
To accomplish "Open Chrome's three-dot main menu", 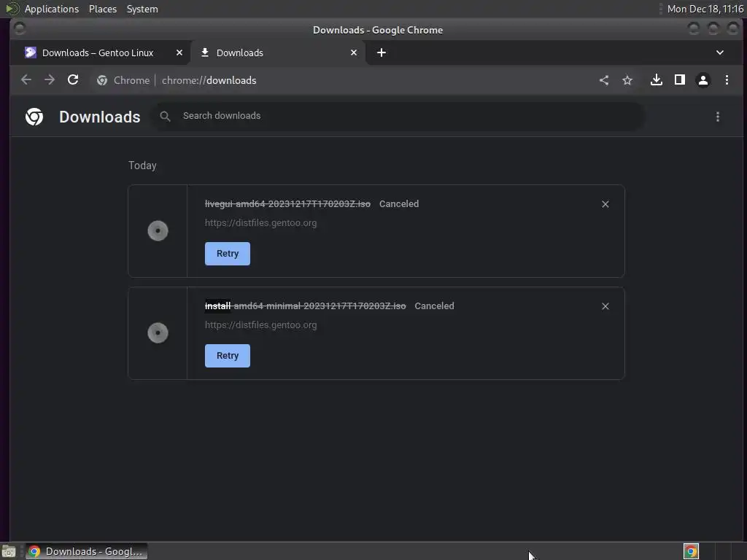I will [x=727, y=80].
